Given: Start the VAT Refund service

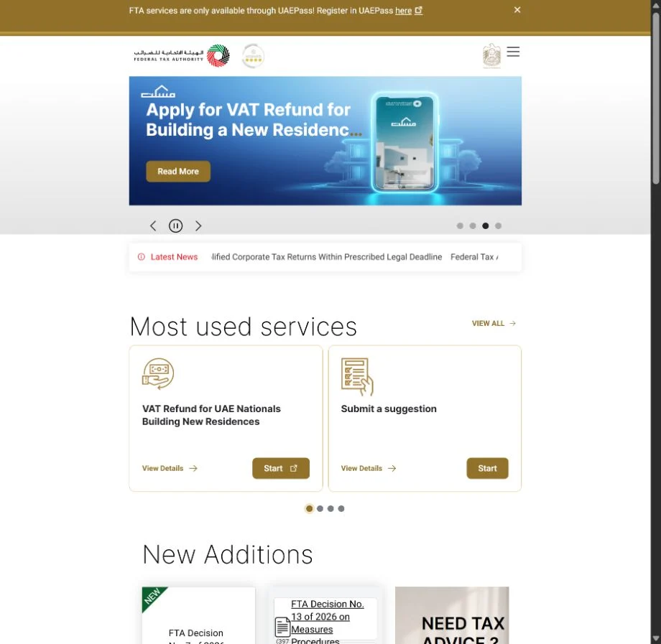Looking at the screenshot, I should (281, 468).
